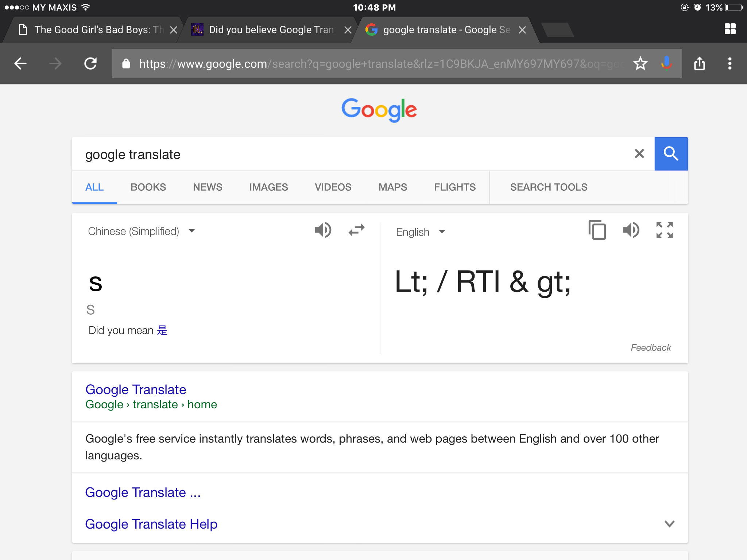Click the source text 's' input area
Image resolution: width=747 pixels, height=560 pixels.
click(x=96, y=283)
